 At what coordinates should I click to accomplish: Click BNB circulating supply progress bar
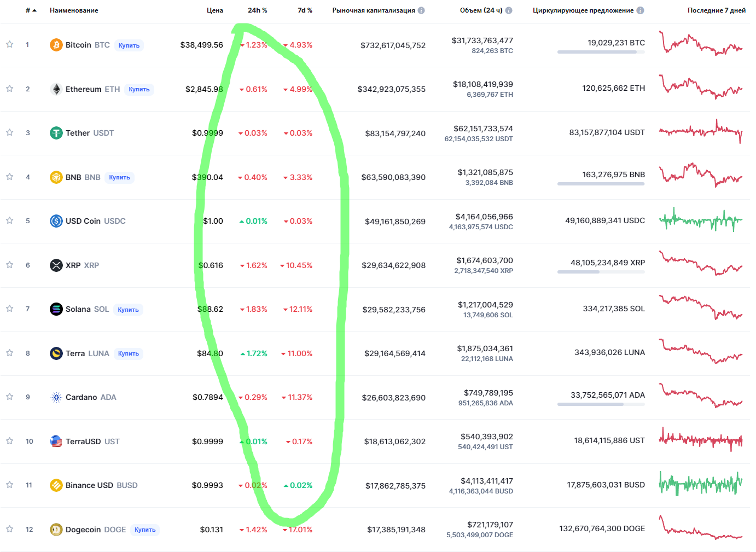601,184
